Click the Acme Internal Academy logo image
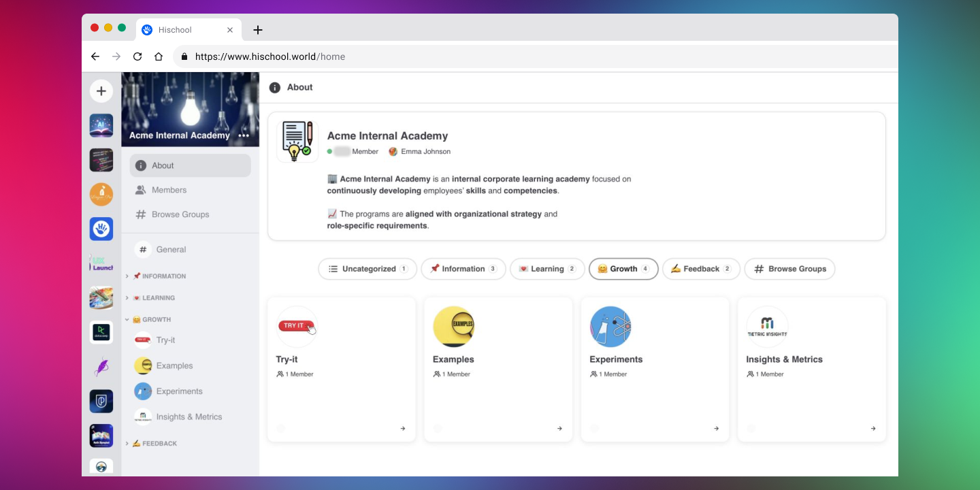980x490 pixels. click(297, 141)
